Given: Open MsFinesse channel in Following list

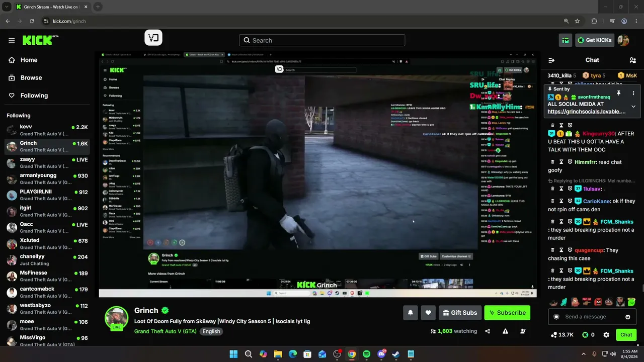Looking at the screenshot, I should pyautogui.click(x=47, y=276).
